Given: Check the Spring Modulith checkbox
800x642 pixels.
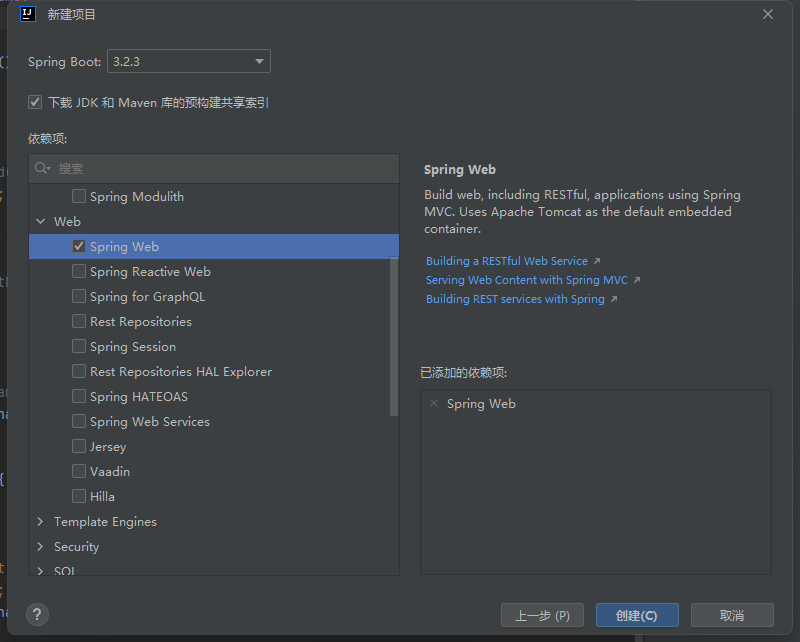Looking at the screenshot, I should click(79, 196).
